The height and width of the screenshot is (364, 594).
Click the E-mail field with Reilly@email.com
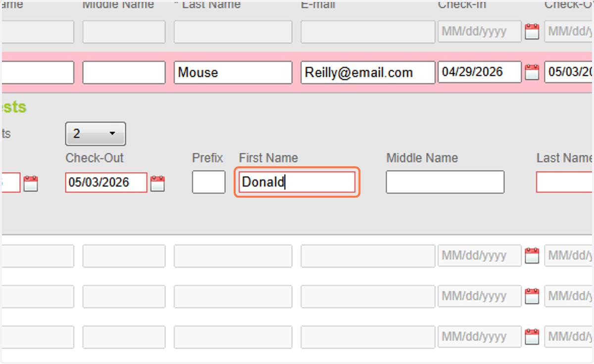click(x=368, y=72)
